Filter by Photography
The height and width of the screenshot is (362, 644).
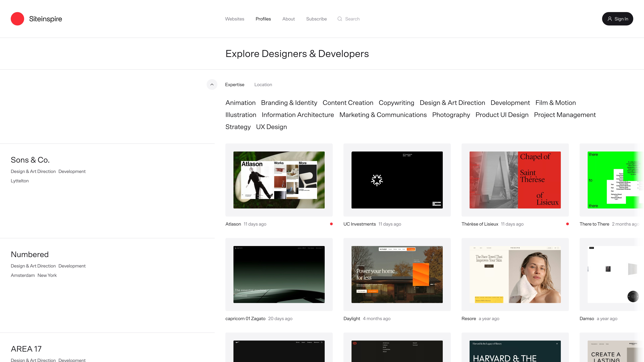coord(451,115)
